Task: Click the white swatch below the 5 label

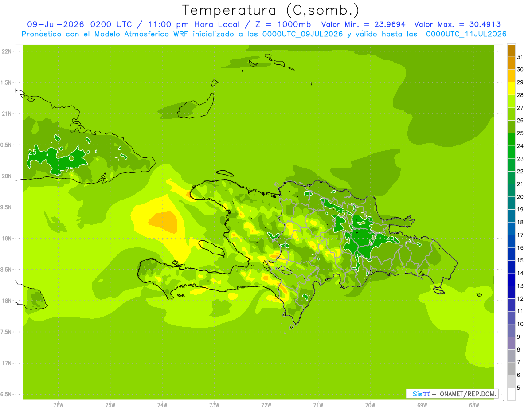Action: pyautogui.click(x=511, y=394)
